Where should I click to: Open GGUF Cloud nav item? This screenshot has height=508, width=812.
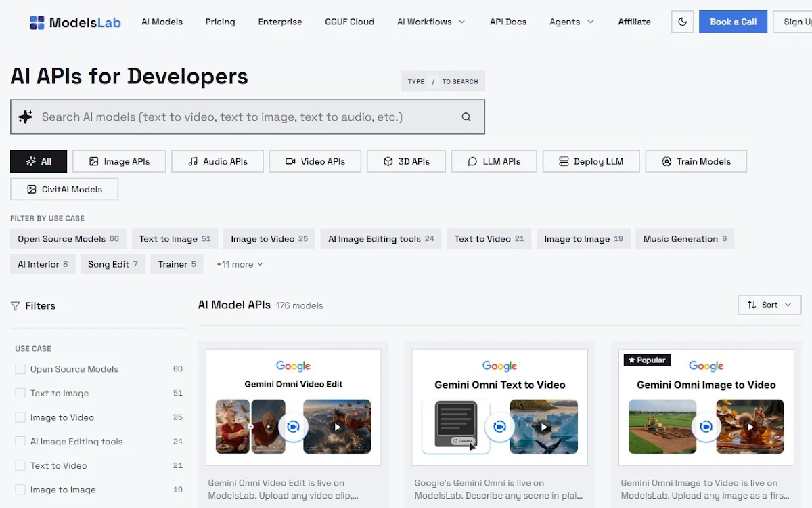click(349, 22)
